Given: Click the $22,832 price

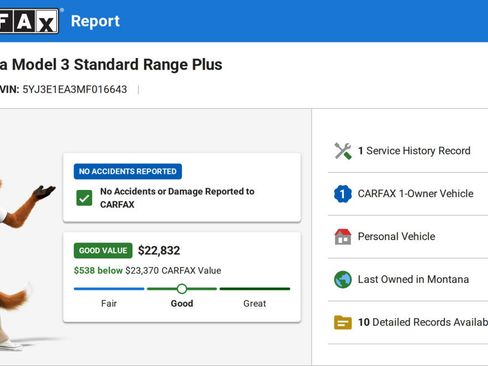Looking at the screenshot, I should (159, 250).
